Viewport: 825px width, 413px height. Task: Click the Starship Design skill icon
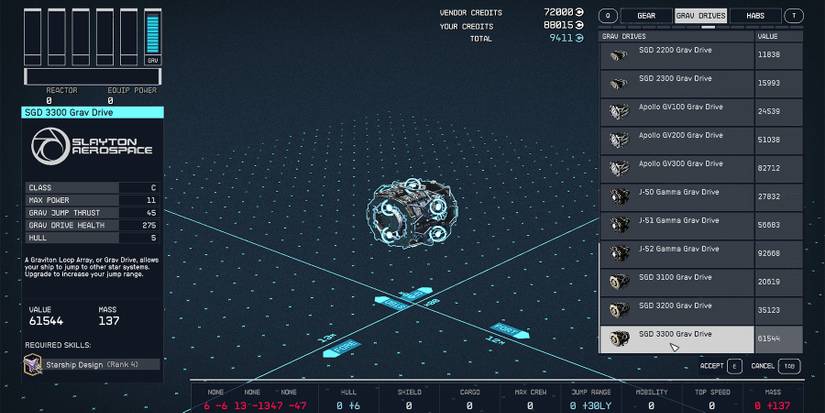[33, 365]
